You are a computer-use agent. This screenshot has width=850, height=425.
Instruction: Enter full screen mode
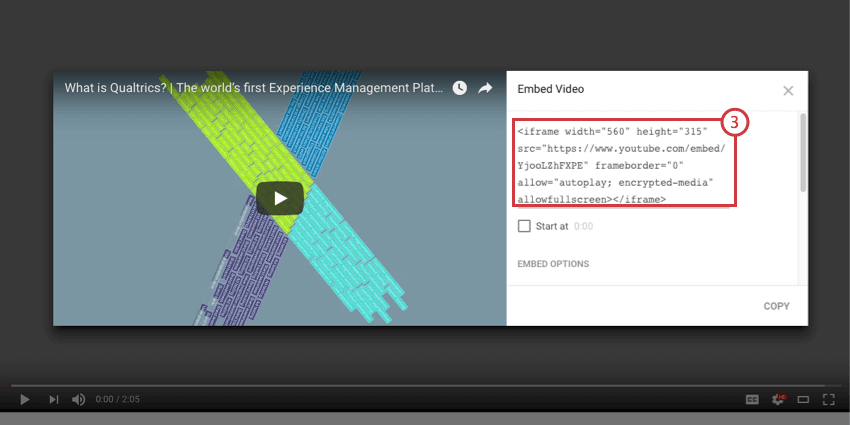tap(828, 400)
